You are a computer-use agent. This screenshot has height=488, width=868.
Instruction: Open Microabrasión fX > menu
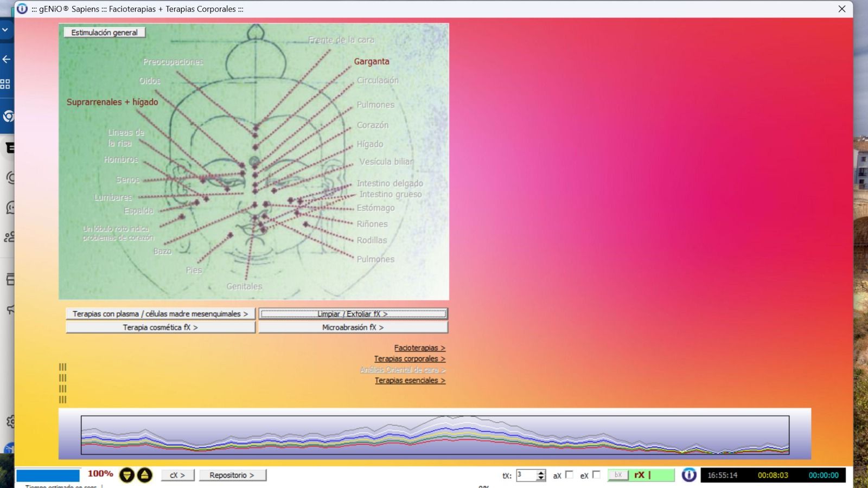(353, 328)
